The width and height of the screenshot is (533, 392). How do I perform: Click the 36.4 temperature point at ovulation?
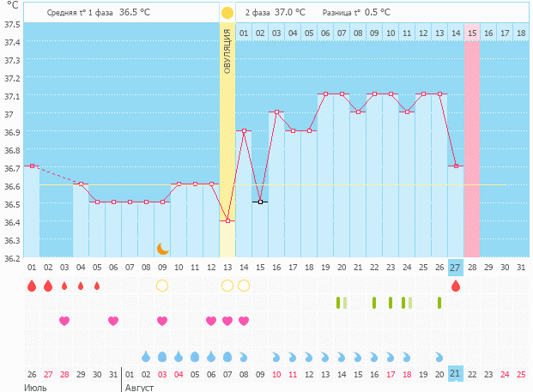point(227,220)
